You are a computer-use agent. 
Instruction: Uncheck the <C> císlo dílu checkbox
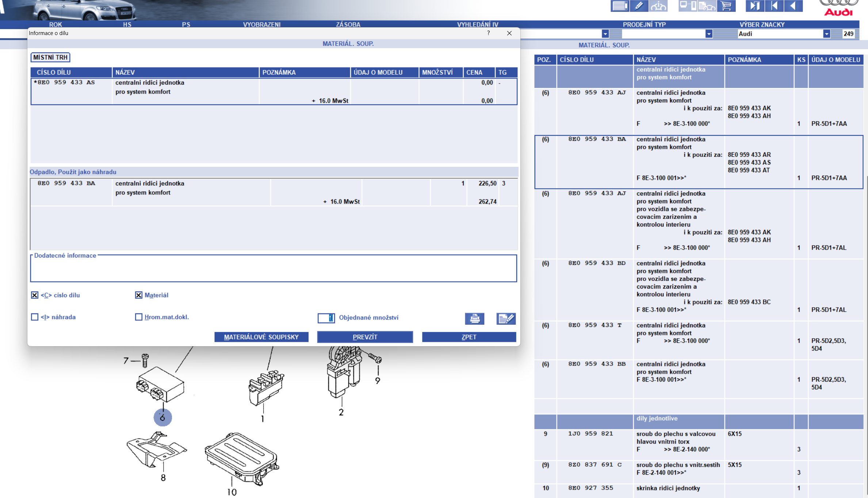pos(35,295)
